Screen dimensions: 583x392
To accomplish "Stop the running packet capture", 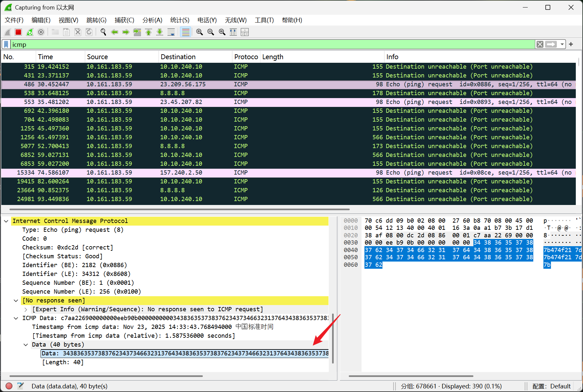I will pyautogui.click(x=18, y=32).
